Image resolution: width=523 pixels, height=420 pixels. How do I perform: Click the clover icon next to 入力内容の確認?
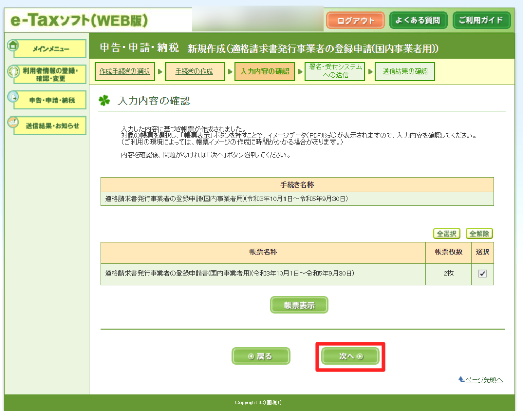[104, 101]
